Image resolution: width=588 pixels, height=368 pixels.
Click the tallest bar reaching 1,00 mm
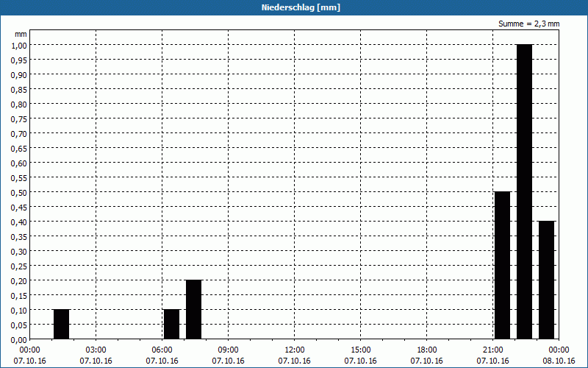point(524,192)
